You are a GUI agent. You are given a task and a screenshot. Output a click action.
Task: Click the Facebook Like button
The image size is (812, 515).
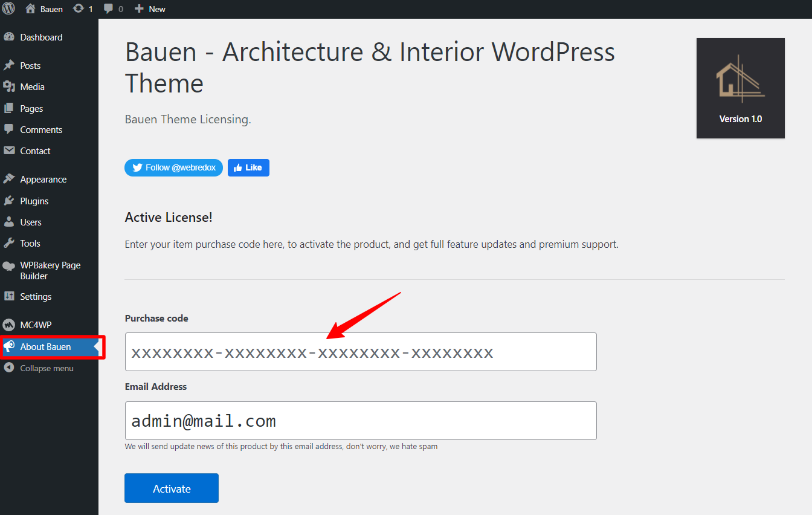[248, 167]
